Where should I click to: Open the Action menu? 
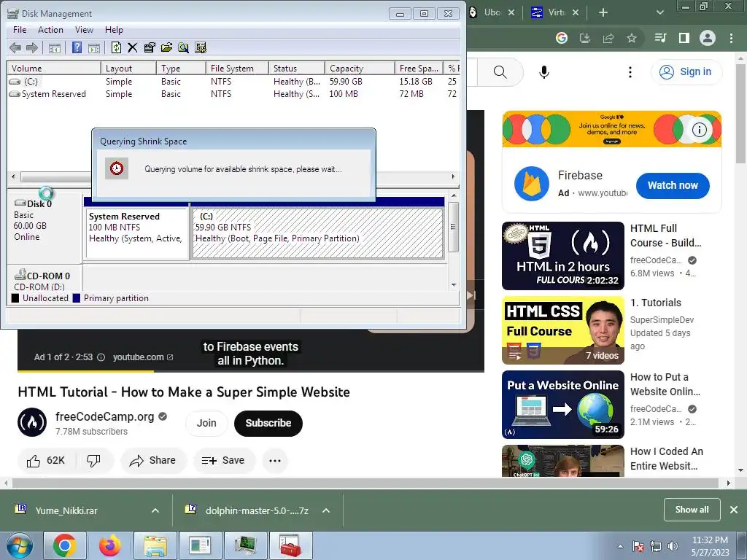pos(50,29)
